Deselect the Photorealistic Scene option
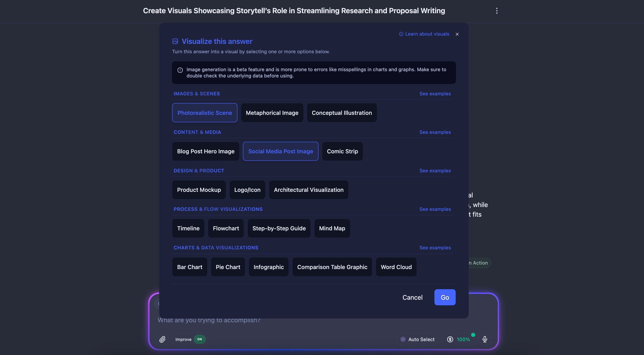The height and width of the screenshot is (355, 644). pyautogui.click(x=204, y=113)
